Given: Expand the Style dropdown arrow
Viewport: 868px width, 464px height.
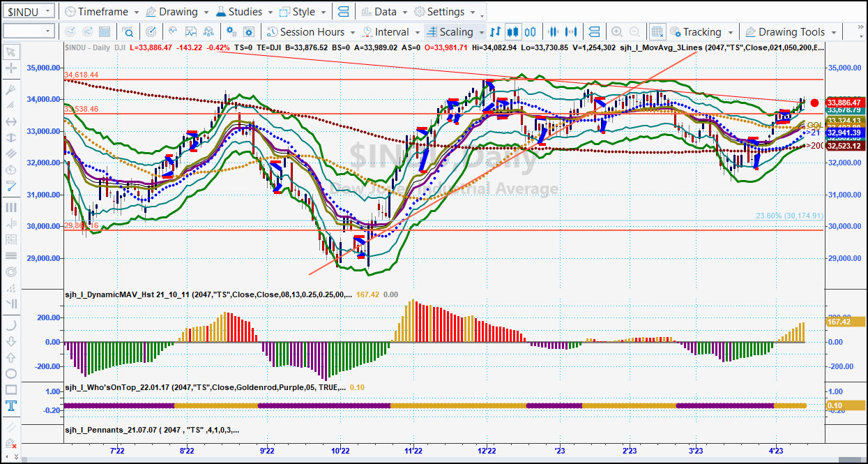Looking at the screenshot, I should click(323, 13).
